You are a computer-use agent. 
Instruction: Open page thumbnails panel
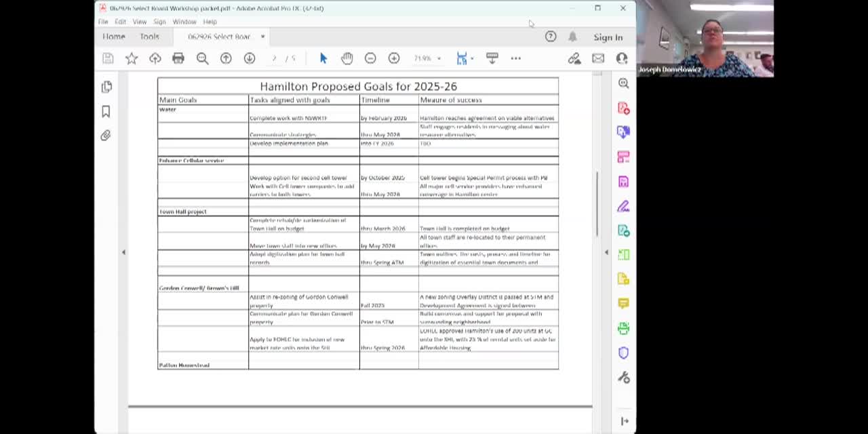(106, 87)
